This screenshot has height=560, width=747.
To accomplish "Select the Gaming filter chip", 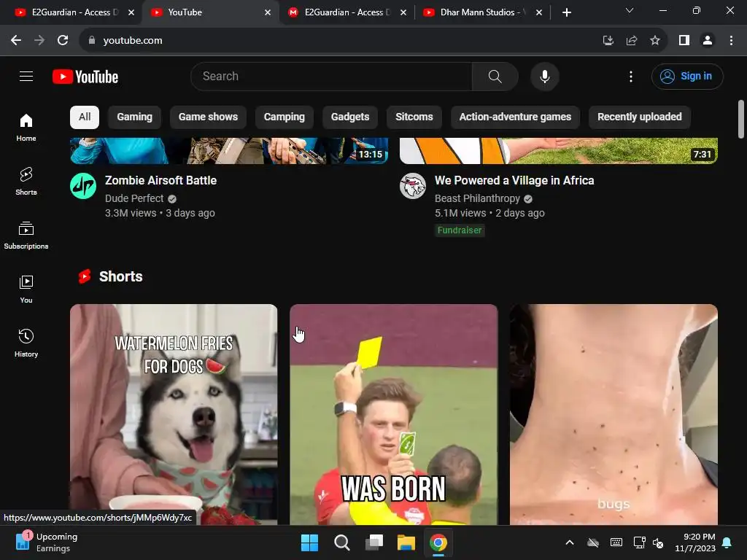I will 134,117.
